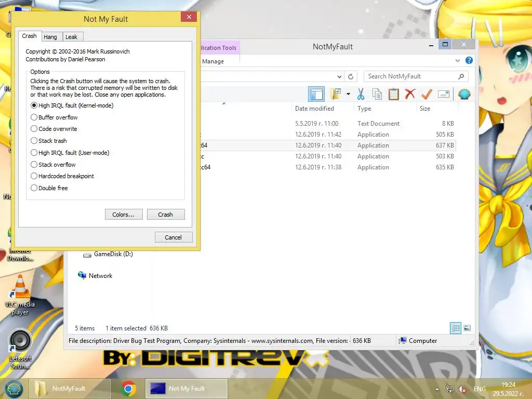The image size is (532, 399).
Task: Show hidden tray icons arrow
Action: 437,389
